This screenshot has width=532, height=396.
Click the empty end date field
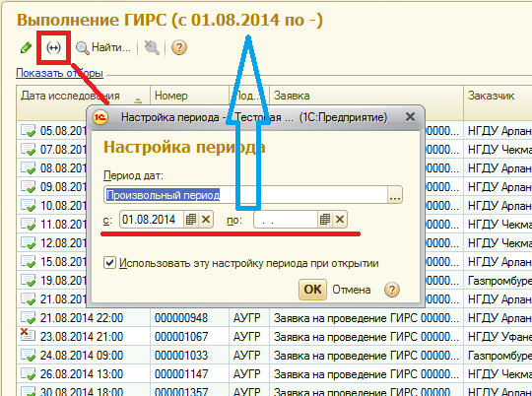click(x=286, y=220)
